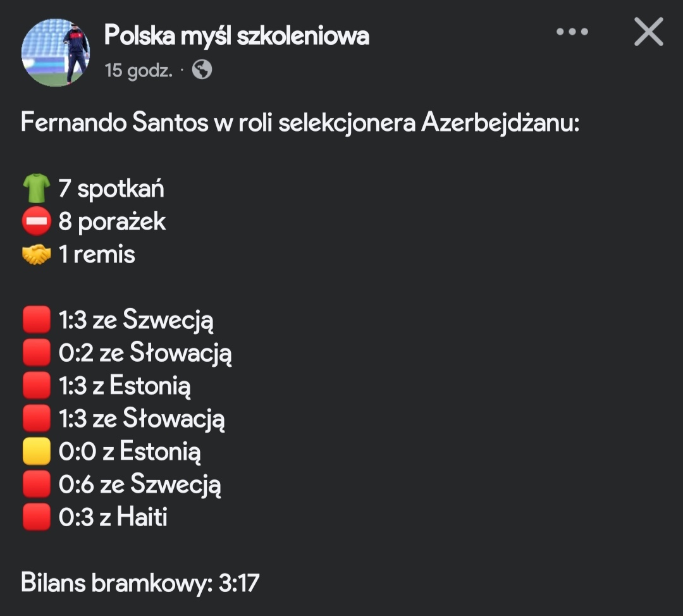Screen dimensions: 683x616
Task: Click the post headline about Fernando Santos
Action: 300,122
